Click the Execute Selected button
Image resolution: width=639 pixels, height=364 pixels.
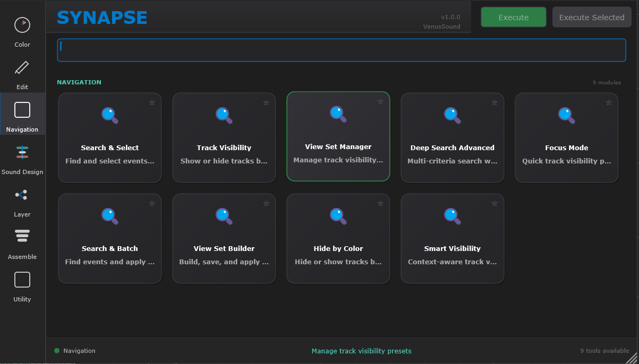(592, 17)
